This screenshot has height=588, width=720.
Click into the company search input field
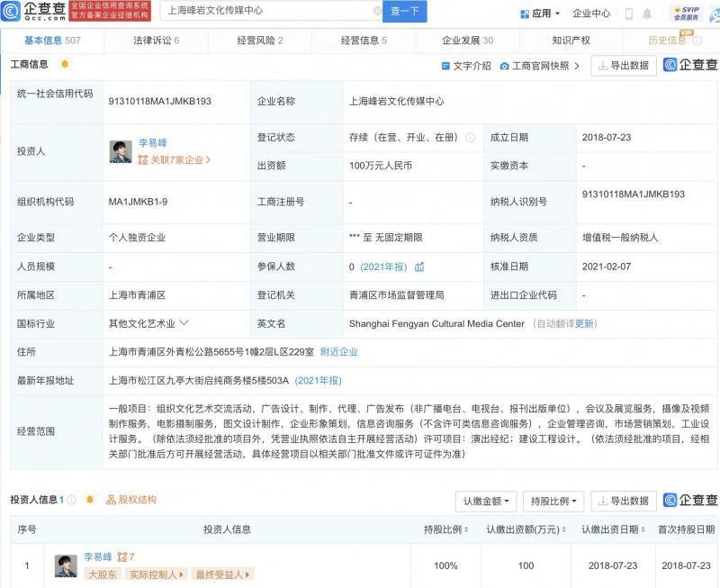pyautogui.click(x=265, y=12)
